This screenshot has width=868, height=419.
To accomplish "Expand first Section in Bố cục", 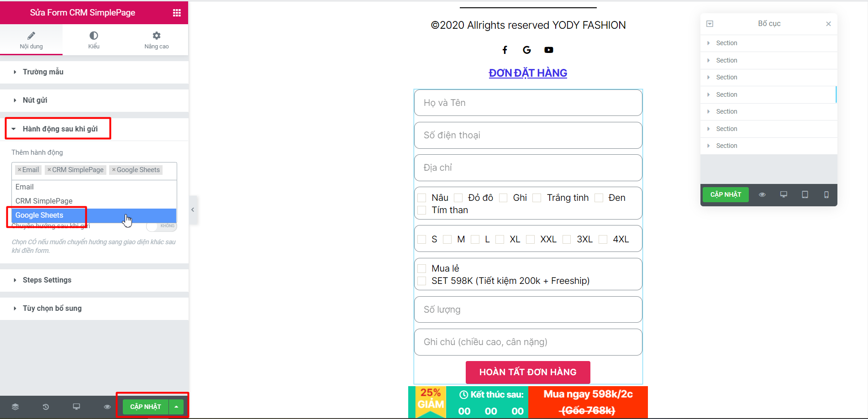I will (708, 43).
